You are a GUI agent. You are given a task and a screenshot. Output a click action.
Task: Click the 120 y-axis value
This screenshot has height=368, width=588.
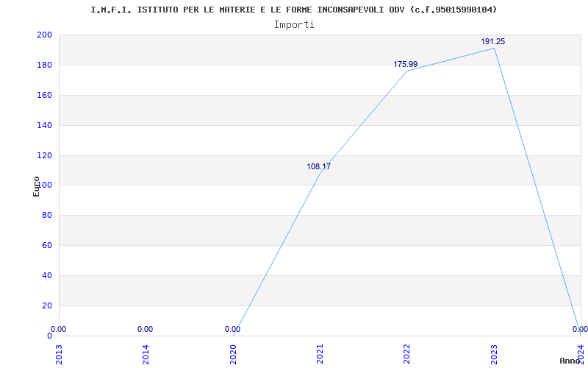(x=44, y=155)
